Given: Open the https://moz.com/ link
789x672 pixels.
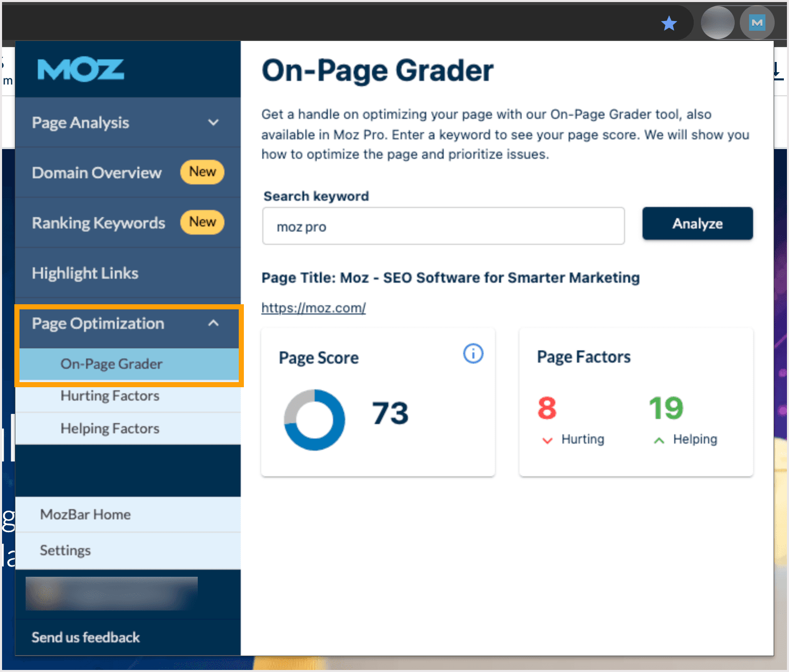Looking at the screenshot, I should [313, 307].
